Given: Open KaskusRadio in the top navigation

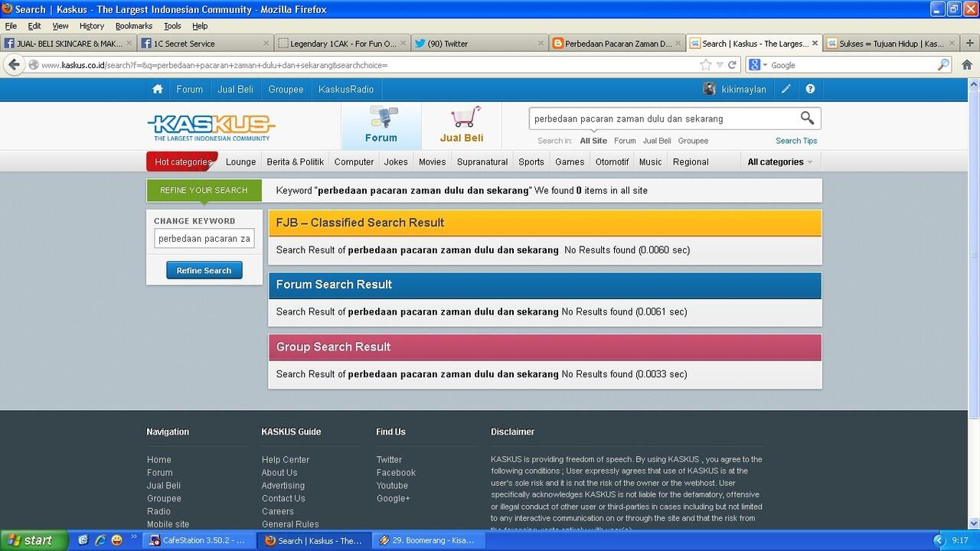Looking at the screenshot, I should 346,90.
